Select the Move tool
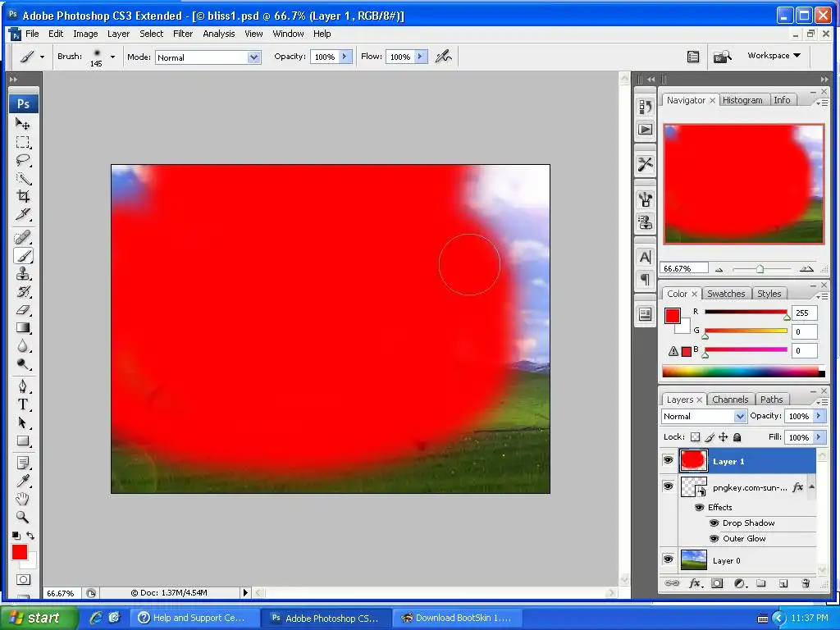The image size is (840, 630). click(22, 124)
